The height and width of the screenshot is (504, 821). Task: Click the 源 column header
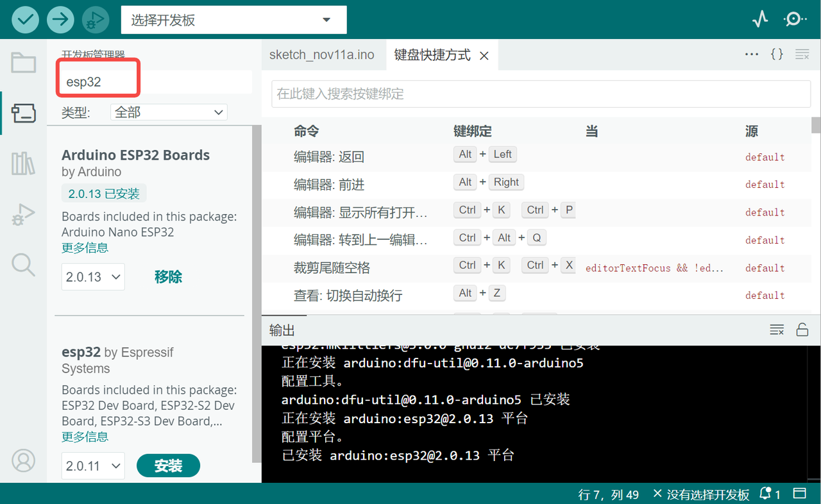pos(752,131)
